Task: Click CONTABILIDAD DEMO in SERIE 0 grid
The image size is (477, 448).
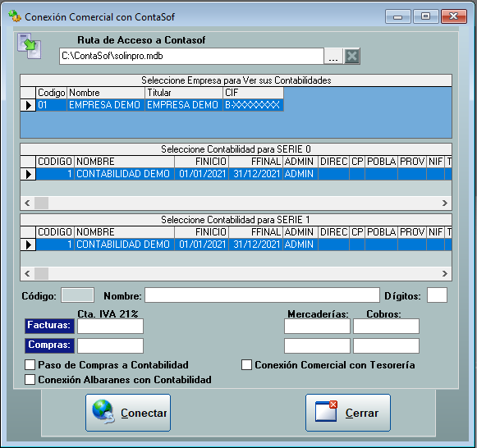Action: (x=125, y=174)
